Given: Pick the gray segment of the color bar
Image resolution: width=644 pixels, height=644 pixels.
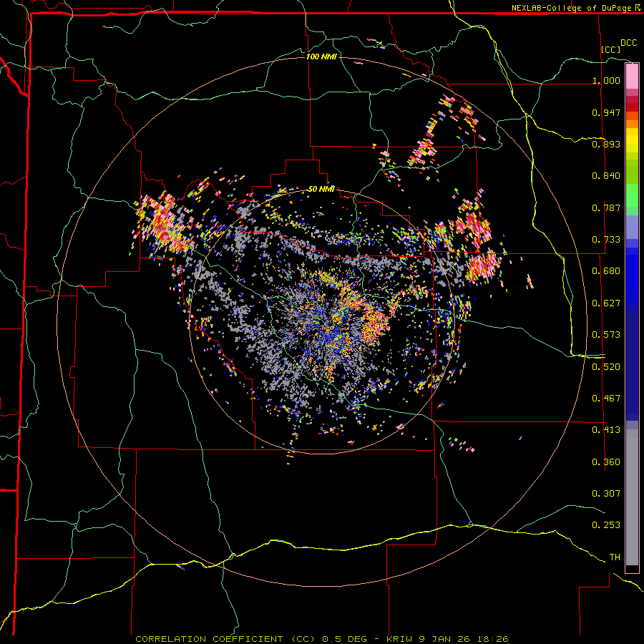Looking at the screenshot, I should click(632, 497).
